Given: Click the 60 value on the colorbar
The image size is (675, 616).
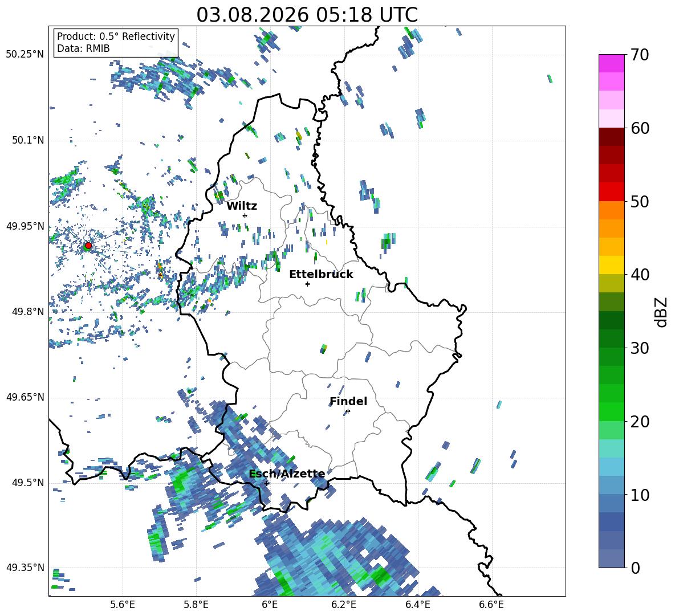Looking at the screenshot, I should [640, 128].
